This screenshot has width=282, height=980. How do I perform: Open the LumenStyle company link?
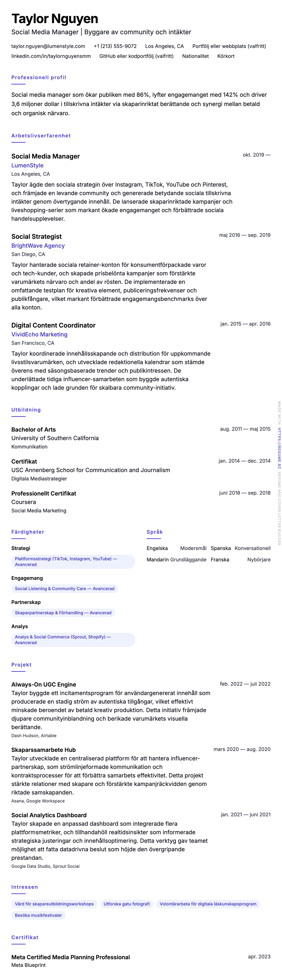pyautogui.click(x=27, y=165)
